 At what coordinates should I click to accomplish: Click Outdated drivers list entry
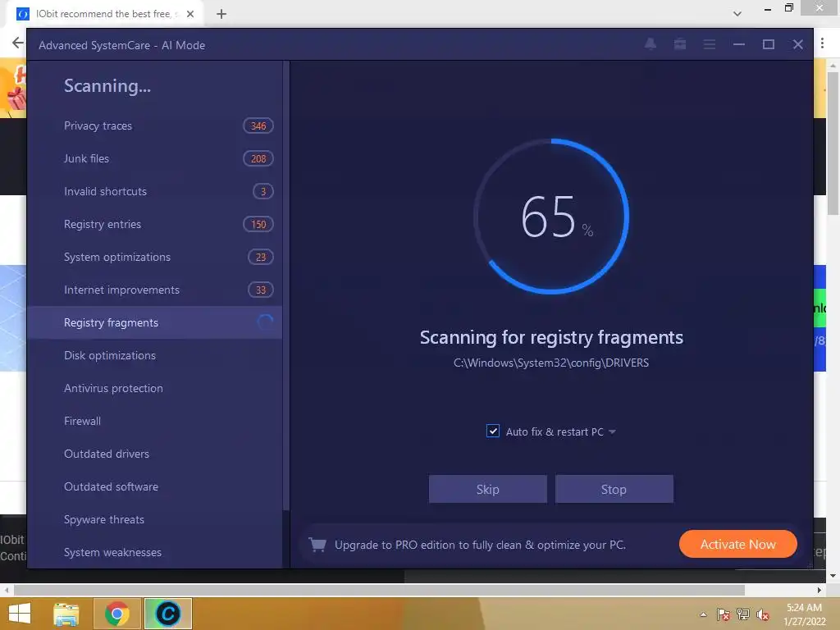[x=154, y=454]
